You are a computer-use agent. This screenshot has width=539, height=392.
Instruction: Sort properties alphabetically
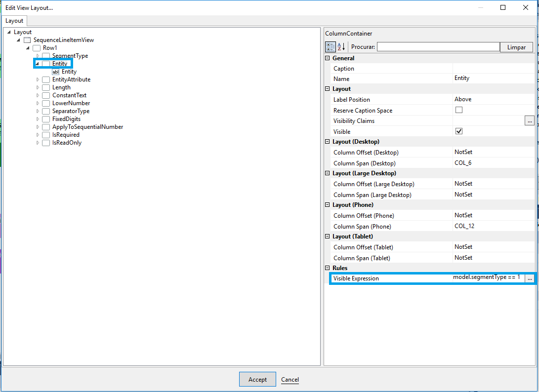(341, 47)
